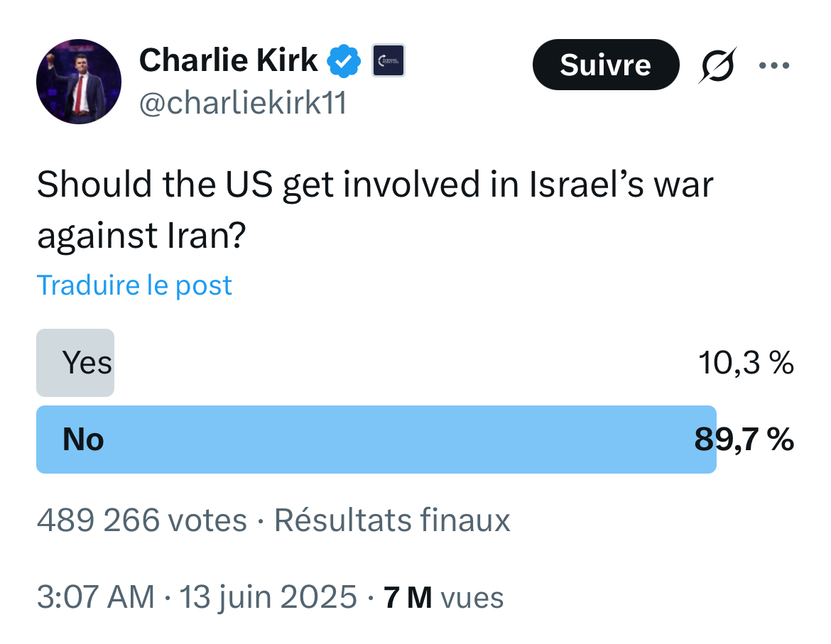Click the 13 juin 2025 date

268,597
